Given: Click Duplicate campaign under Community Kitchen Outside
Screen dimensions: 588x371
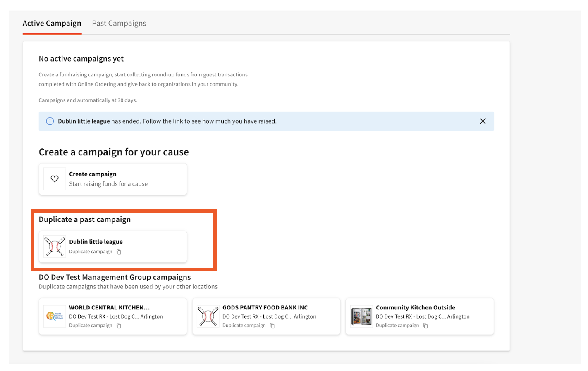Looking at the screenshot, I should click(x=397, y=325).
